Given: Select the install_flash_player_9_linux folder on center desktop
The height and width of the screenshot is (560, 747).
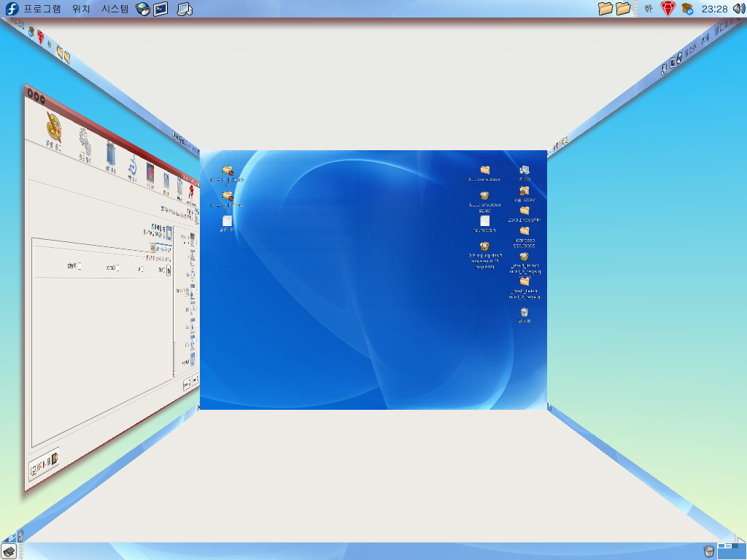Looking at the screenshot, I should coord(525,288).
